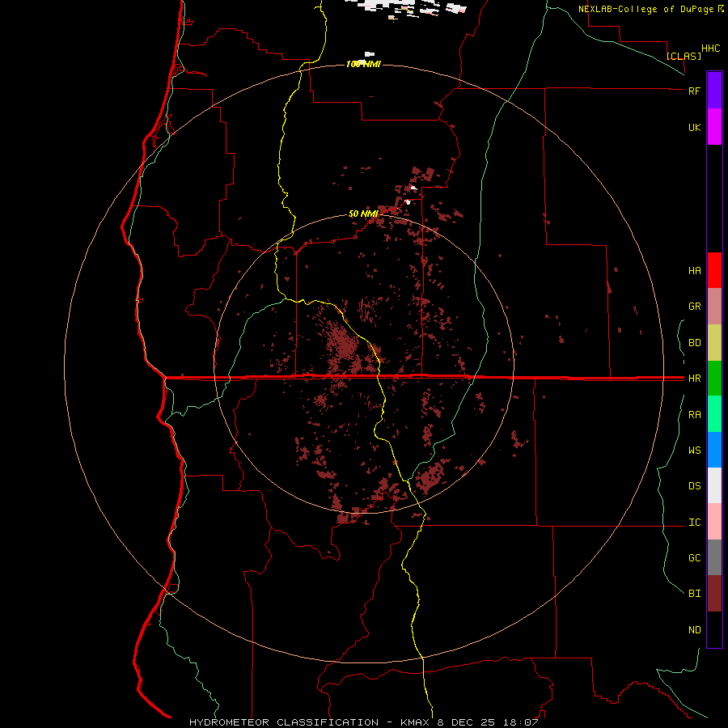The height and width of the screenshot is (728, 728).
Task: Click the RF legend label text
Action: click(694, 91)
